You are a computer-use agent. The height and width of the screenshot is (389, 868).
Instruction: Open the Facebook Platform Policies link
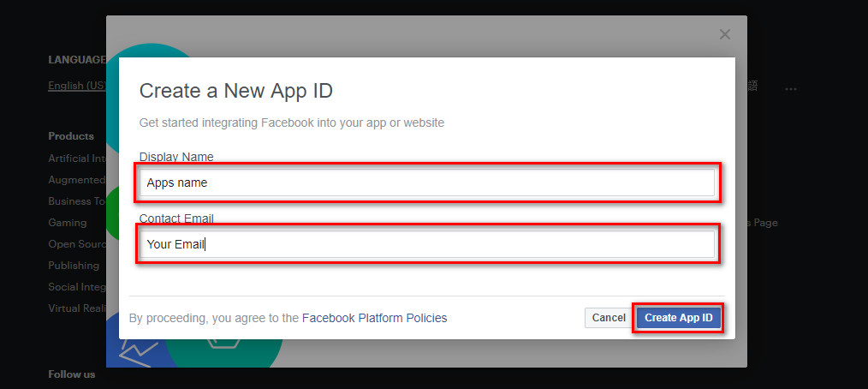point(375,318)
